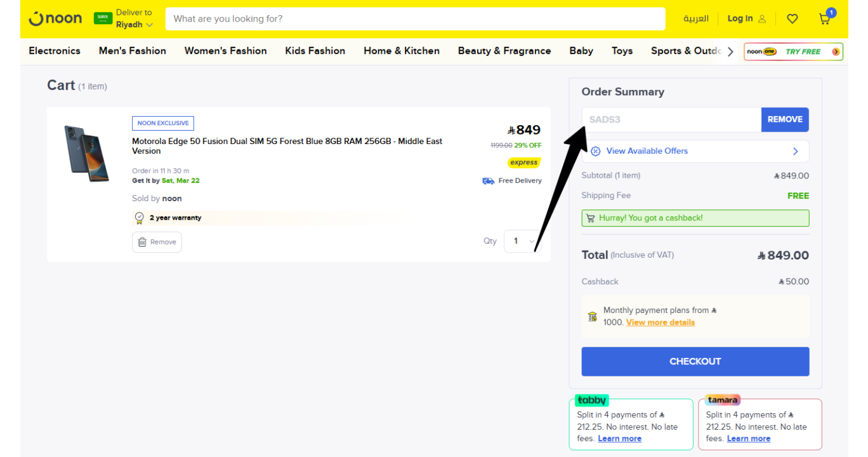
Task: Open the Men's Fashion category
Action: coord(133,51)
